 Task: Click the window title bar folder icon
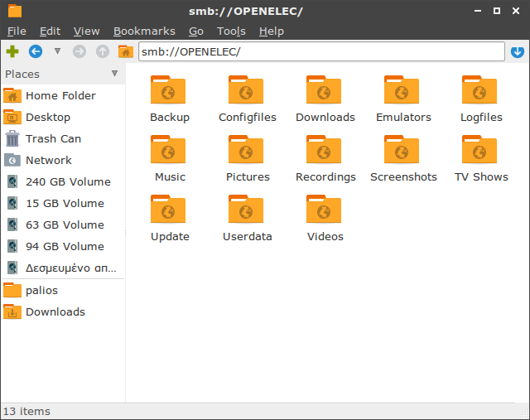coord(15,11)
